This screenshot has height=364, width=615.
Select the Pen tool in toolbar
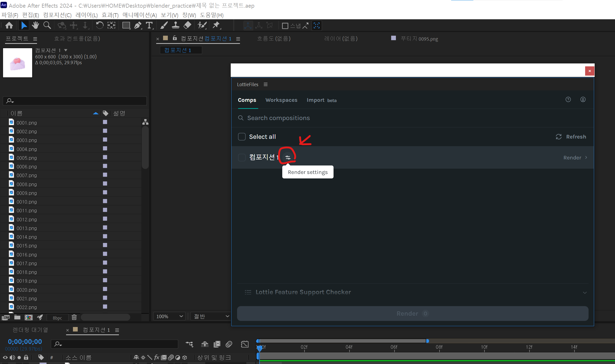point(138,25)
